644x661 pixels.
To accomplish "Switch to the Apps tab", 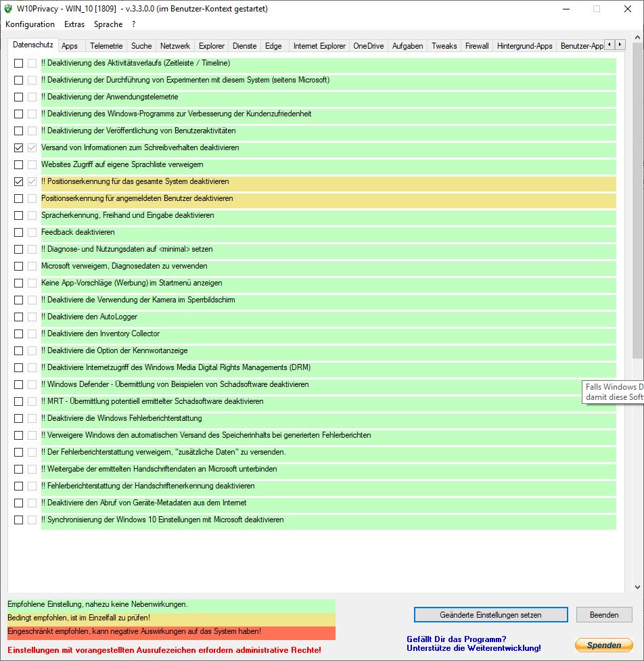I will [x=70, y=46].
